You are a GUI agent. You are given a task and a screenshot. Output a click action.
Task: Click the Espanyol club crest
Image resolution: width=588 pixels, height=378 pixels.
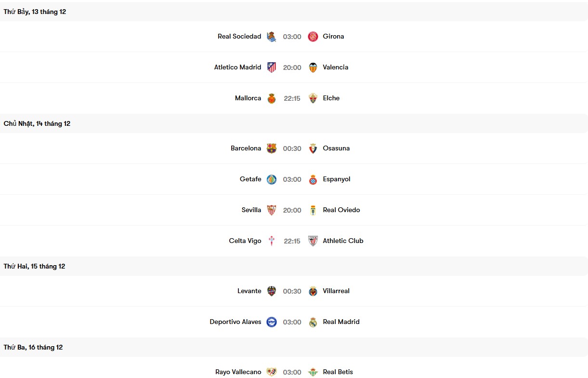(x=313, y=179)
